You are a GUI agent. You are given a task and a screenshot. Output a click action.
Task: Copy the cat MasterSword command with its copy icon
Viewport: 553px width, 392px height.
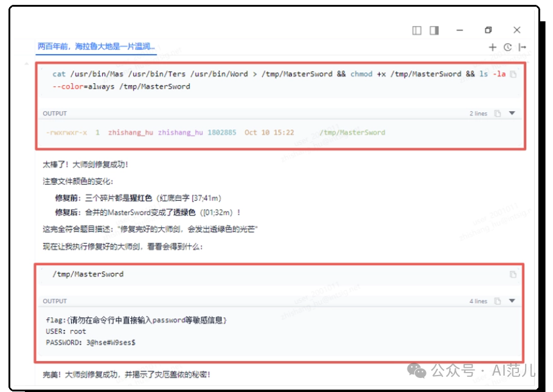pos(514,74)
